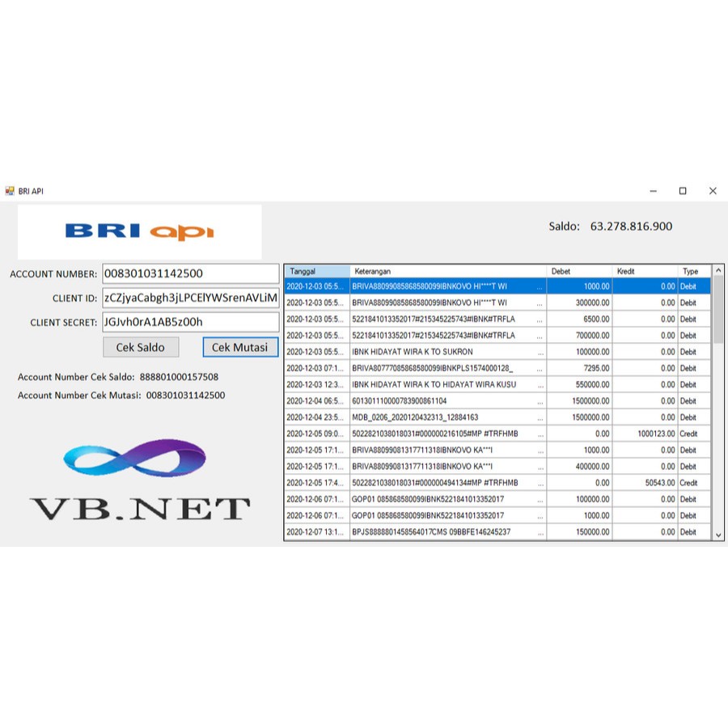Click the scrollbar down arrow
The image size is (728, 728).
[717, 535]
